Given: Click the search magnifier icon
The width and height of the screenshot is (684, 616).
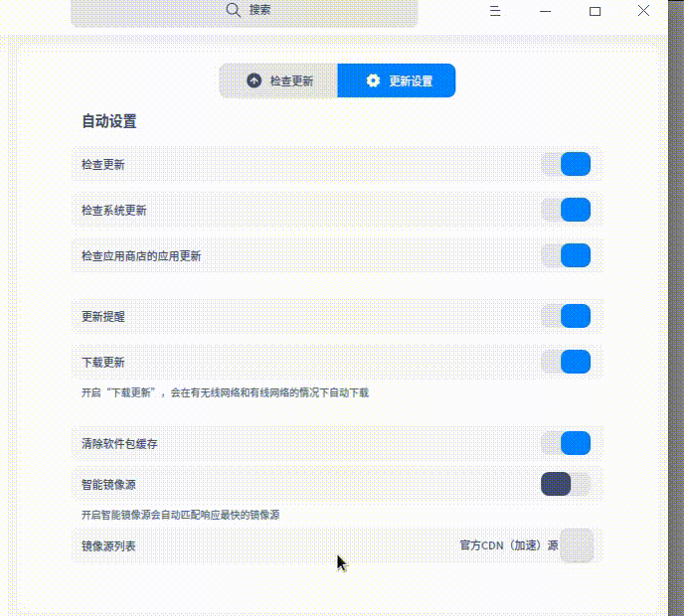Looking at the screenshot, I should click(234, 10).
